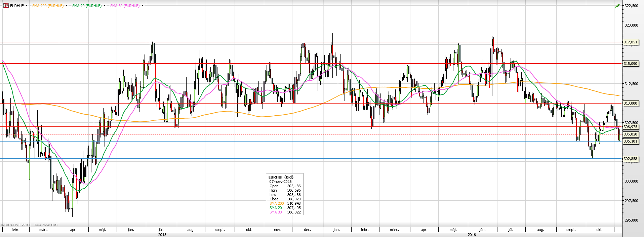Click the nov. month label on time axis

pyautogui.click(x=278, y=230)
